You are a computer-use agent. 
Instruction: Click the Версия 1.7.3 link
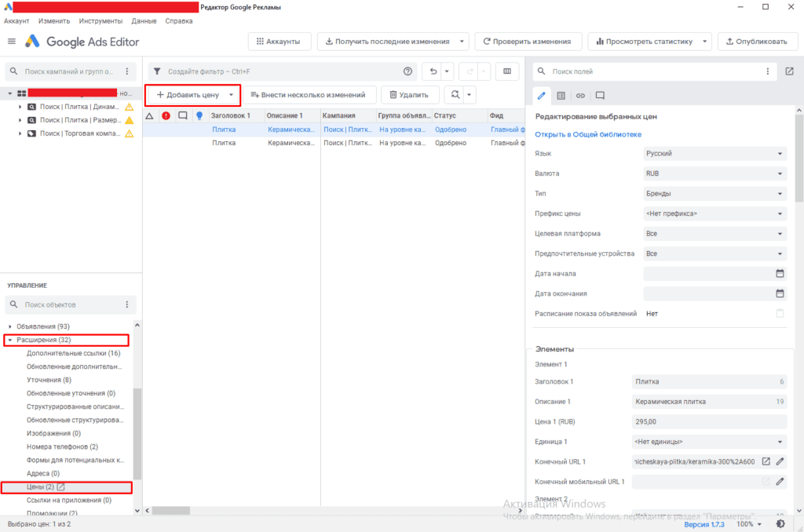point(704,524)
